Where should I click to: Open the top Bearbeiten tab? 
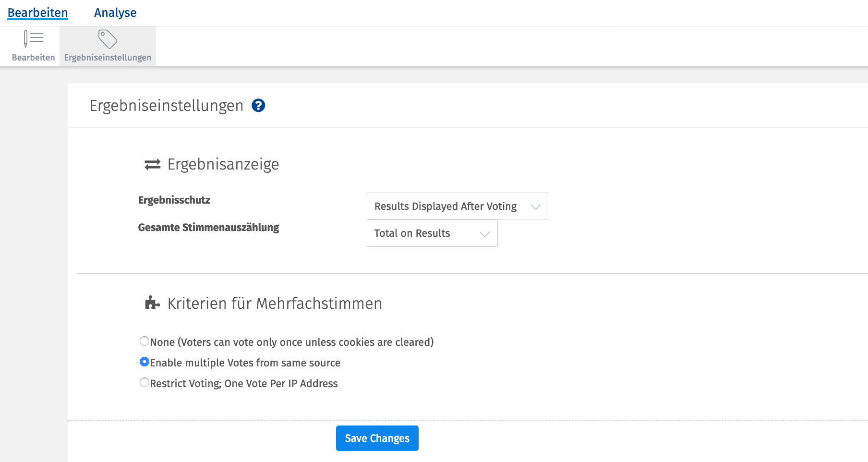(x=37, y=13)
